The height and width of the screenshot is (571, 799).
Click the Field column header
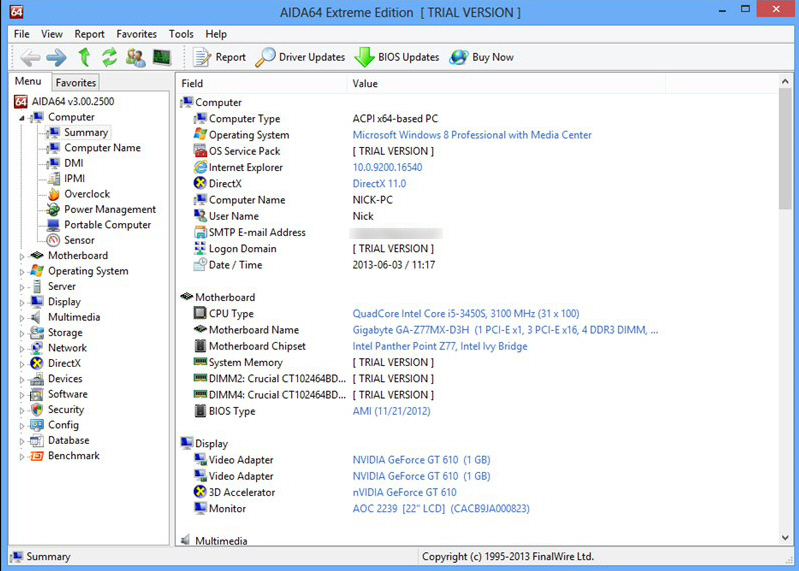click(x=192, y=84)
